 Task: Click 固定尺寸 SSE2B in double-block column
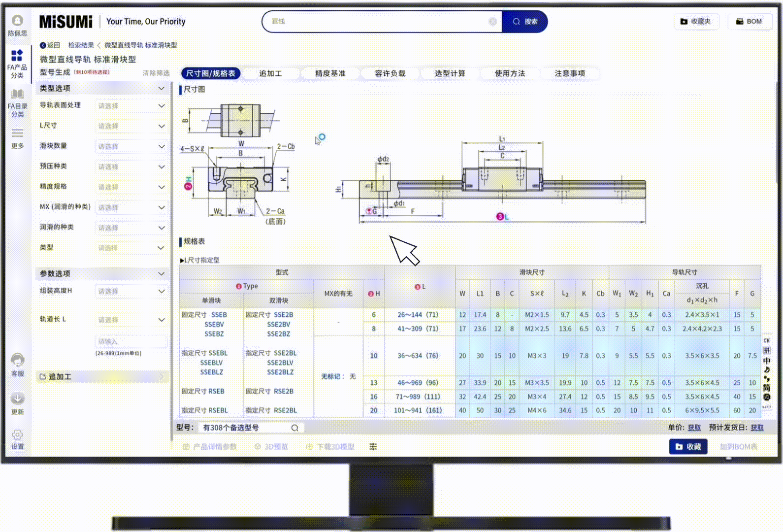point(269,315)
